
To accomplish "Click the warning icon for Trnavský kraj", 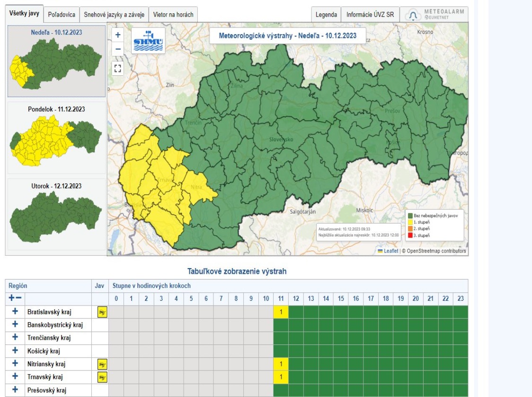I will coord(102,378).
